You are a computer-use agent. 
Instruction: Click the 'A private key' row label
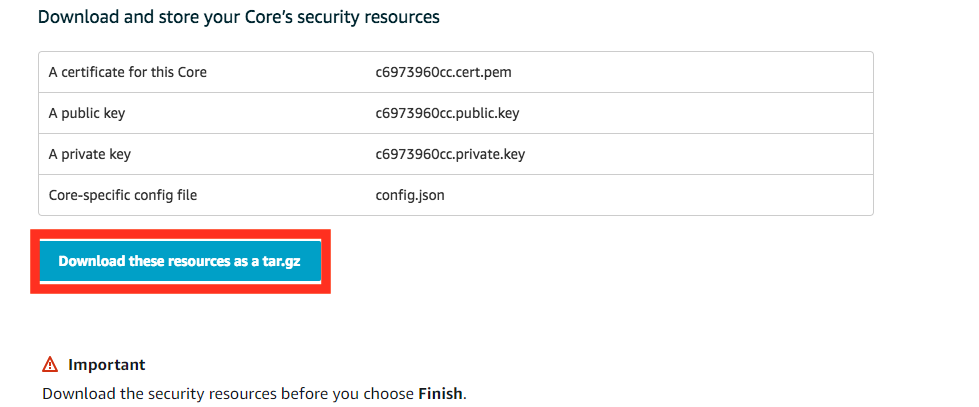[x=89, y=154]
